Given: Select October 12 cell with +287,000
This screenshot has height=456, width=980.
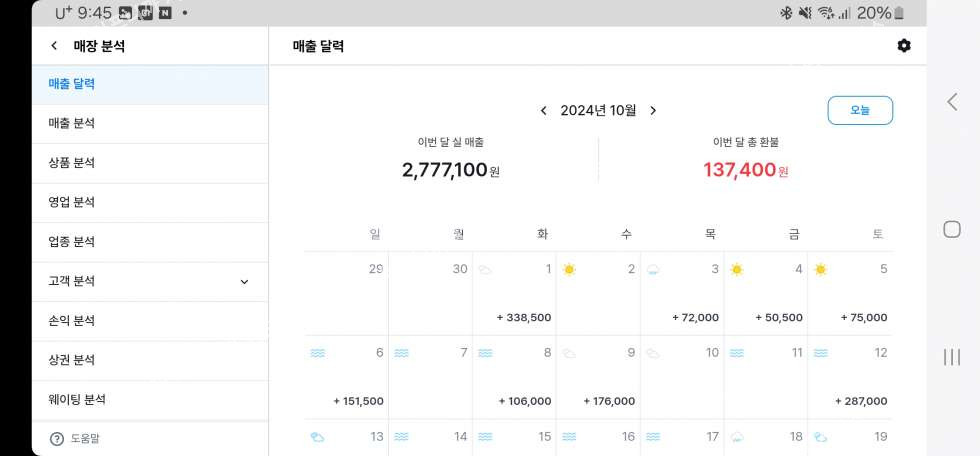Looking at the screenshot, I should coord(849,378).
